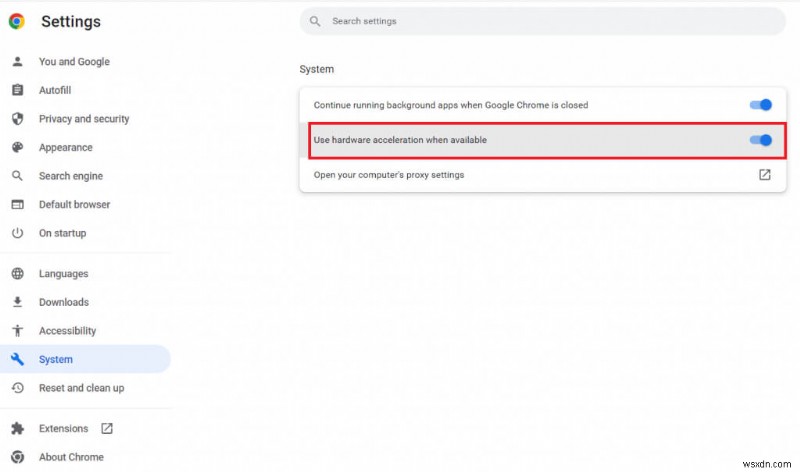
Task: Click the Languages globe icon
Action: [x=17, y=274]
